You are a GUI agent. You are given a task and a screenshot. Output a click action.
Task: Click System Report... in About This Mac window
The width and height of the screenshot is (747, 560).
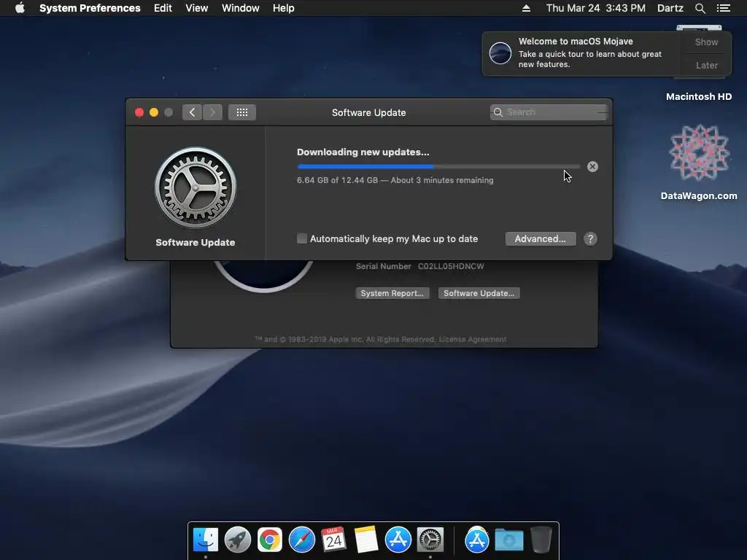[392, 293]
